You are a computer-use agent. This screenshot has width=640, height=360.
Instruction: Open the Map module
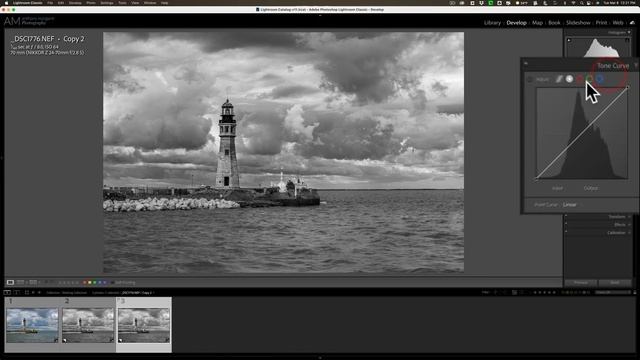[x=537, y=23]
